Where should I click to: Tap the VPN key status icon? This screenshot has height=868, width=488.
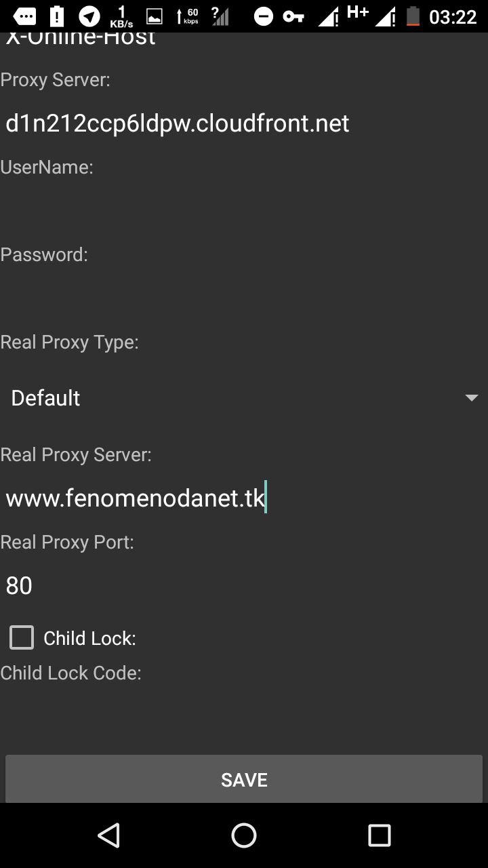click(293, 16)
